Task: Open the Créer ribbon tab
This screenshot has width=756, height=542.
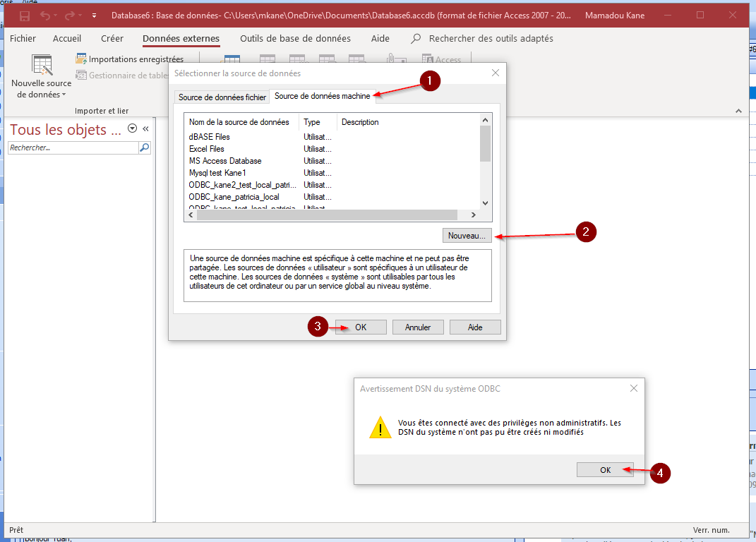Action: (x=112, y=39)
